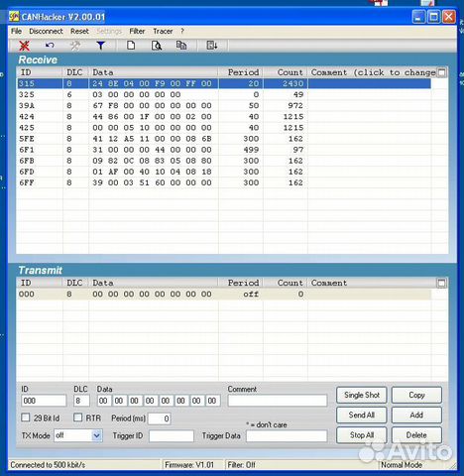Viewport: 464px width, 476px height.
Task: Click the transmit Comment input field
Action: coord(278,401)
